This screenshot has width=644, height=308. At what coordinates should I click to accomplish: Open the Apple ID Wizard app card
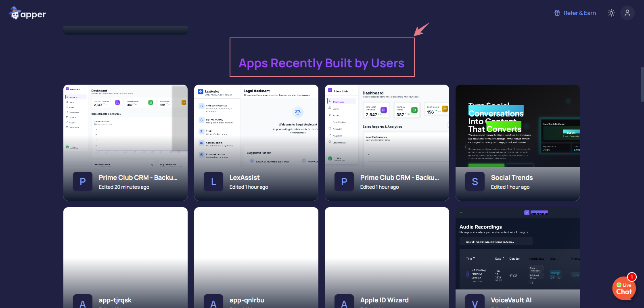tap(387, 250)
